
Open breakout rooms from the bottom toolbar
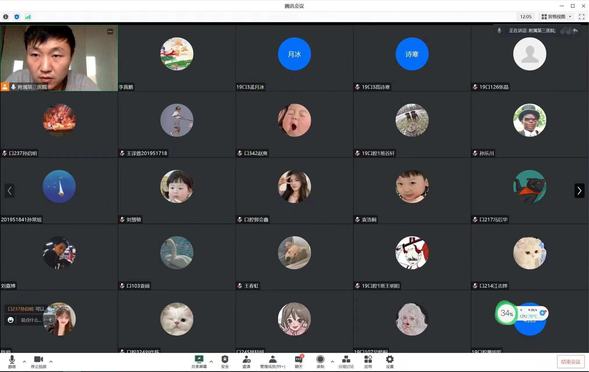point(346,361)
